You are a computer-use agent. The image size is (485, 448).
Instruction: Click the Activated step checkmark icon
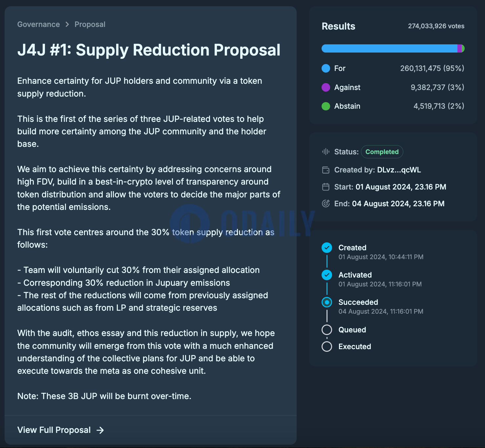(327, 275)
